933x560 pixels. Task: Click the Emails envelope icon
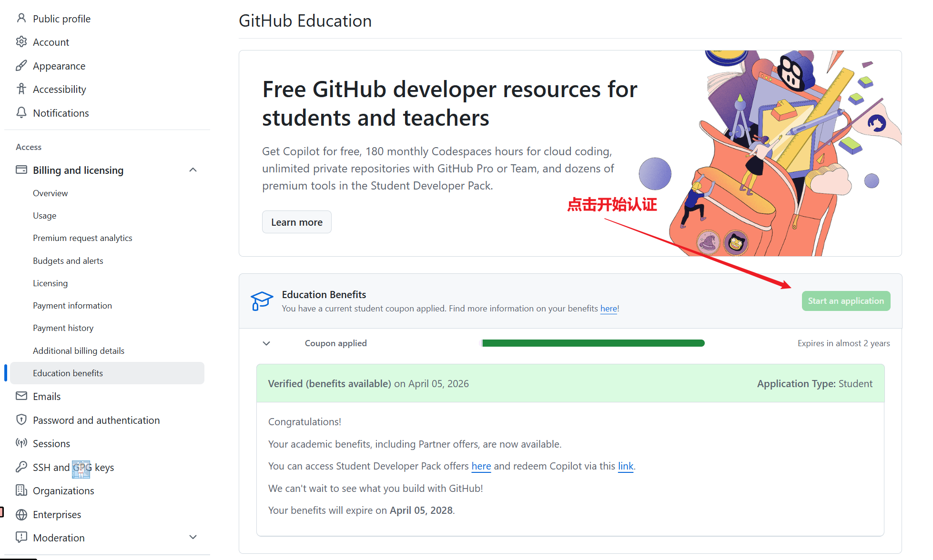[21, 396]
